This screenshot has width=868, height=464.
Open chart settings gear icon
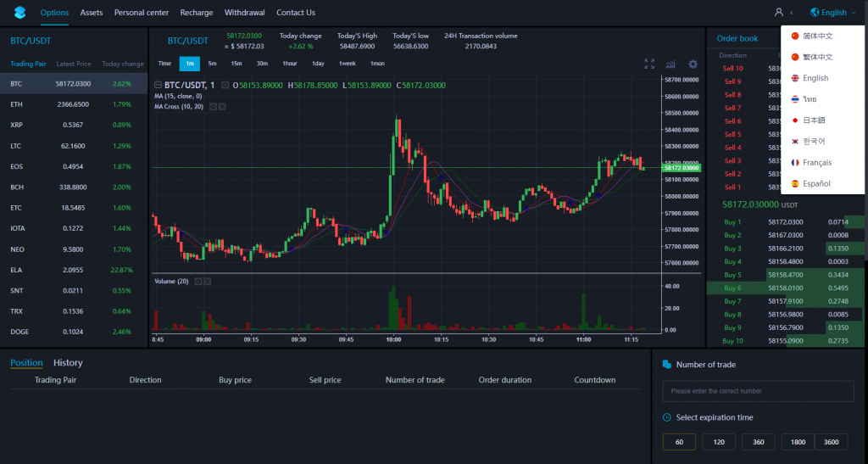(693, 64)
